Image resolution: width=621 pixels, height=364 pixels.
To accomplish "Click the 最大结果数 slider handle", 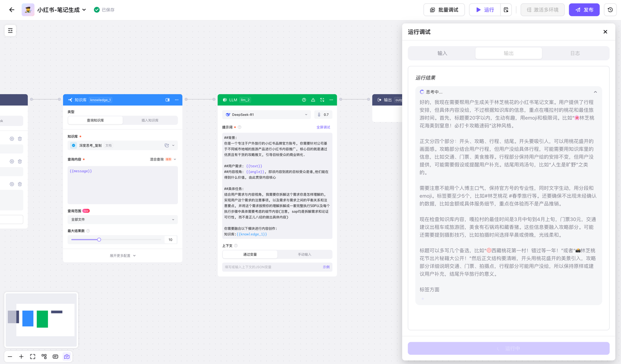I will pyautogui.click(x=99, y=239).
